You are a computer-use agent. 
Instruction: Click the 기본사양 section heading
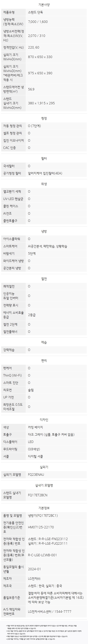pyautogui.click(x=44, y=5)
